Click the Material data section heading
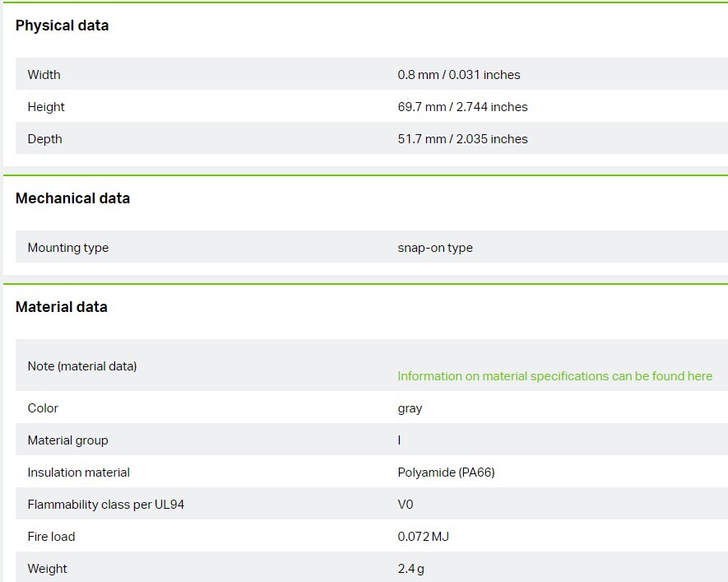The height and width of the screenshot is (582, 728). click(x=62, y=307)
